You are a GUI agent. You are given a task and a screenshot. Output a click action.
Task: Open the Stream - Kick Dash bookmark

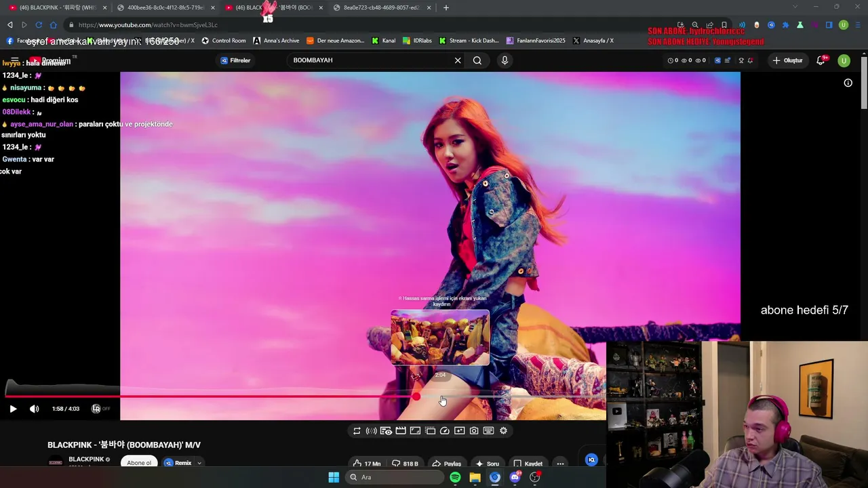click(469, 41)
